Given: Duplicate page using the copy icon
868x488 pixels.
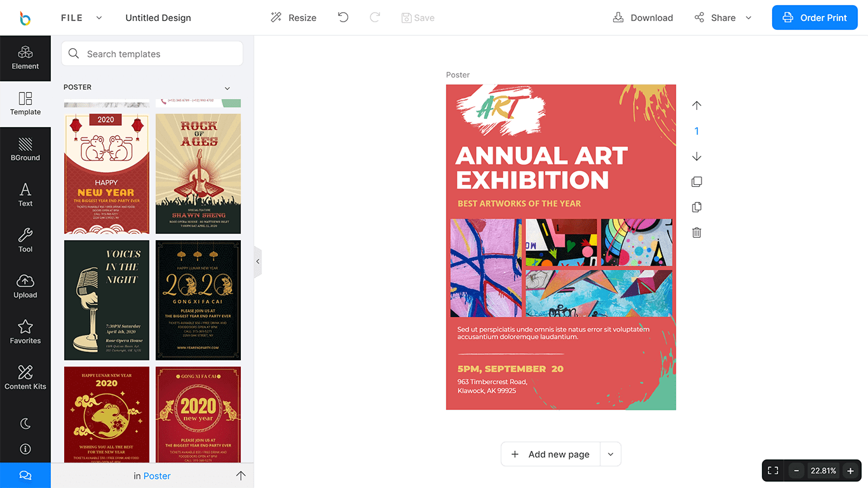Looking at the screenshot, I should pyautogui.click(x=696, y=207).
